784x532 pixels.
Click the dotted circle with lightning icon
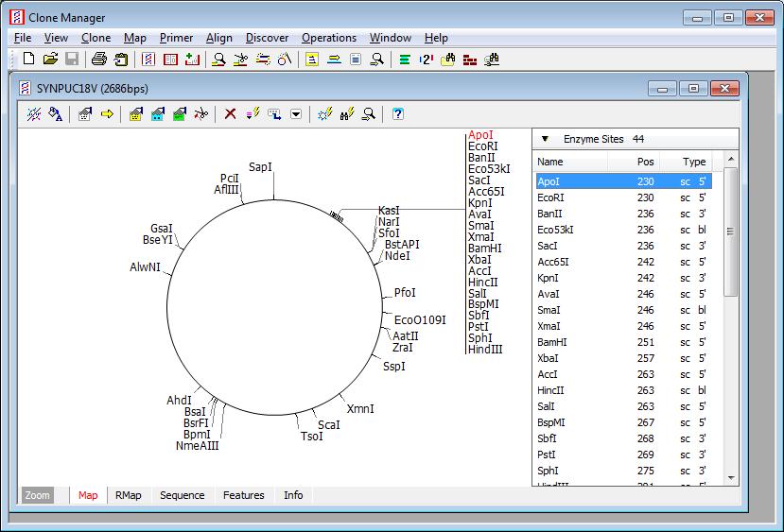(x=325, y=114)
